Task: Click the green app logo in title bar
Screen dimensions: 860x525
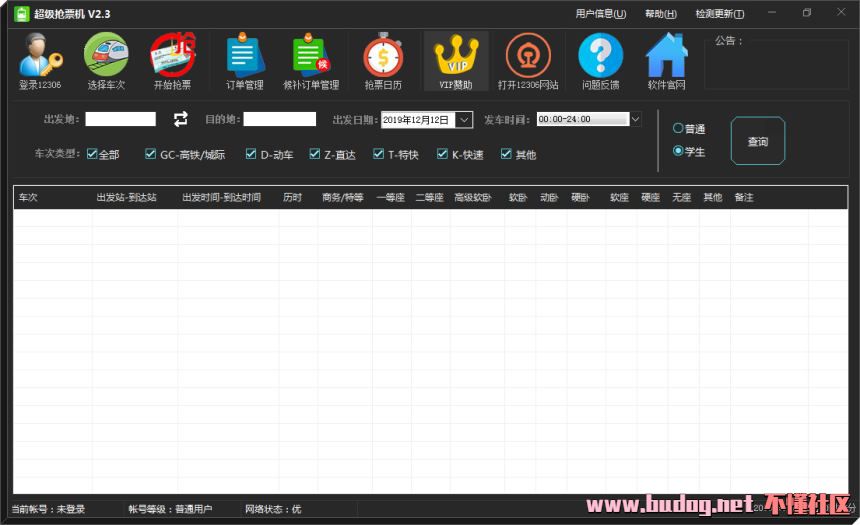Action: click(x=21, y=14)
